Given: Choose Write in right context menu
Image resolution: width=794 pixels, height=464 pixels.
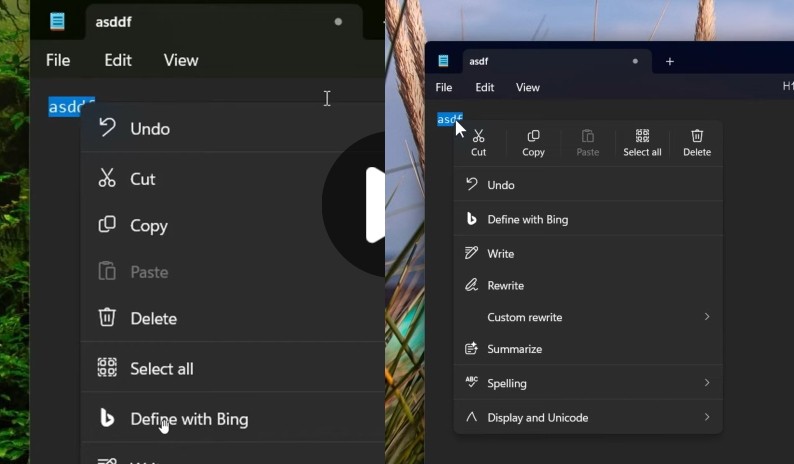Looking at the screenshot, I should (x=588, y=253).
